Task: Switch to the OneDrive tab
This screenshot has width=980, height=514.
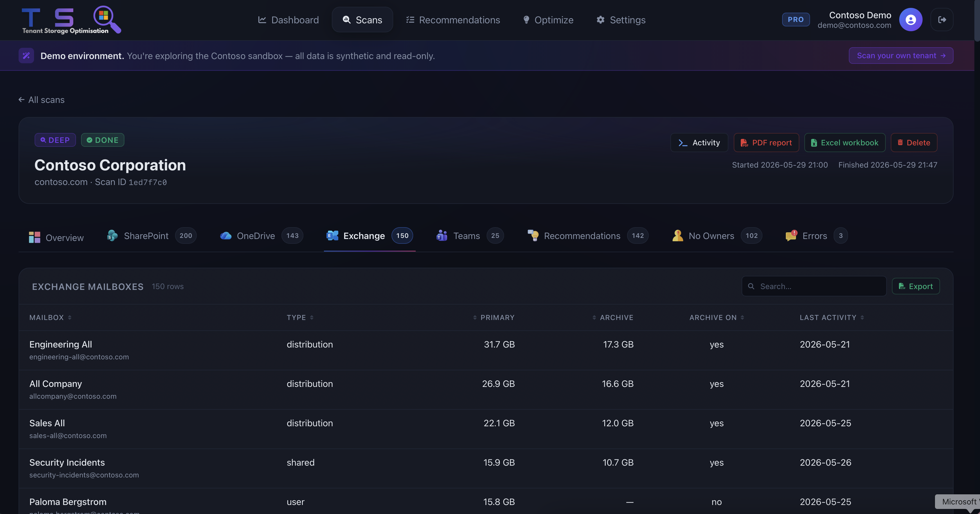Action: [x=261, y=236]
